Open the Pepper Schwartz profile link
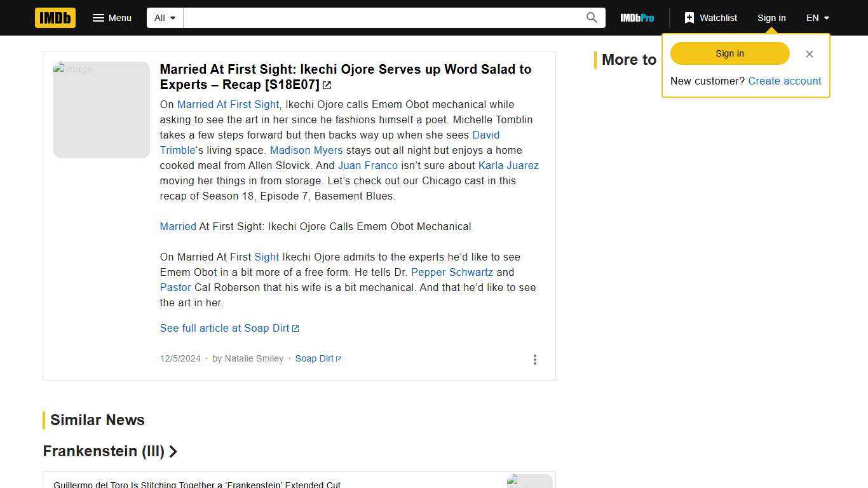The image size is (868, 488). tap(452, 272)
